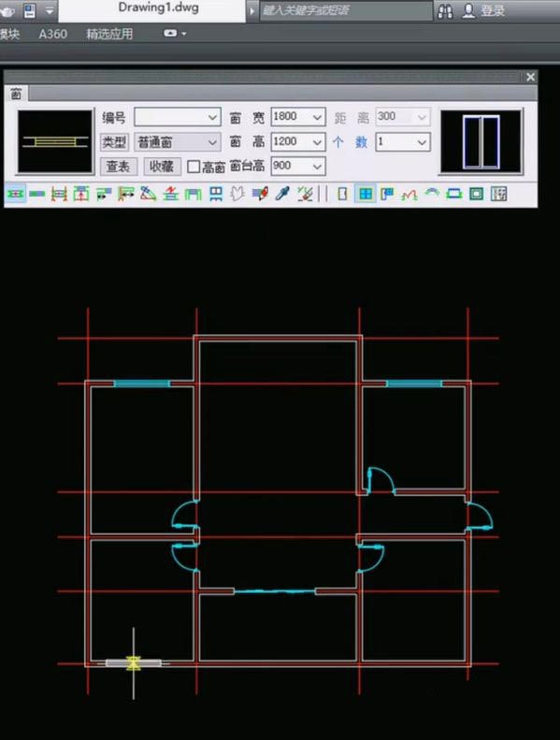Viewport: 560px width, 740px height.
Task: Select the bay window icon
Action: [x=453, y=194]
